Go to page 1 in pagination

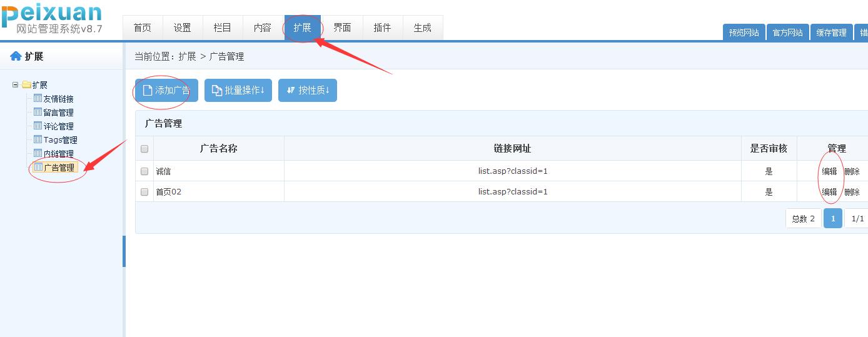832,218
